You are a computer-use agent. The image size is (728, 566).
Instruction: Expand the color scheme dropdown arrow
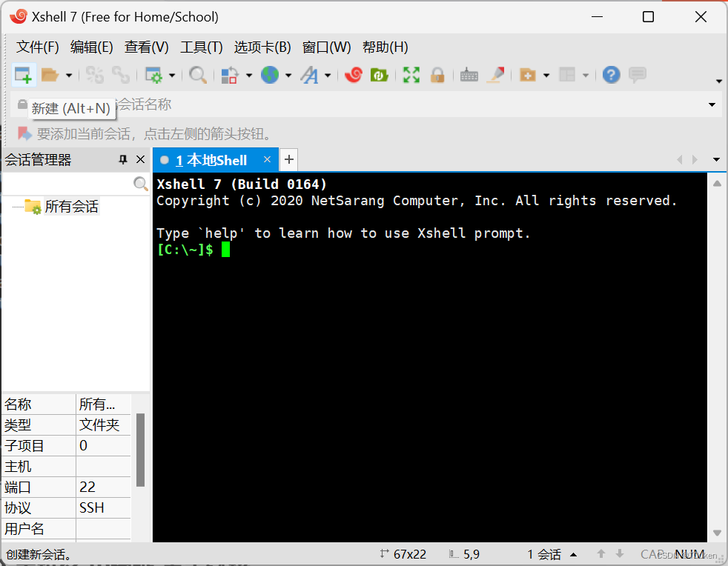point(249,75)
